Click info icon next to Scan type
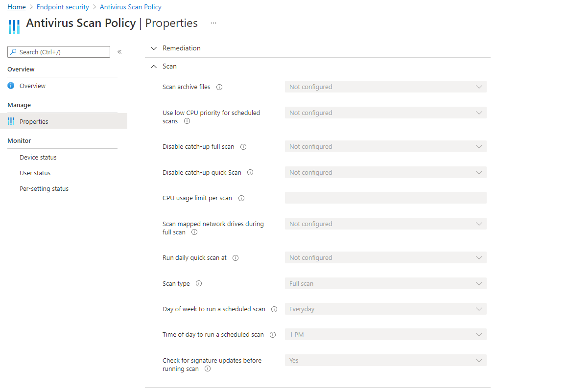Screen dimensions: 566x392 [x=199, y=284]
